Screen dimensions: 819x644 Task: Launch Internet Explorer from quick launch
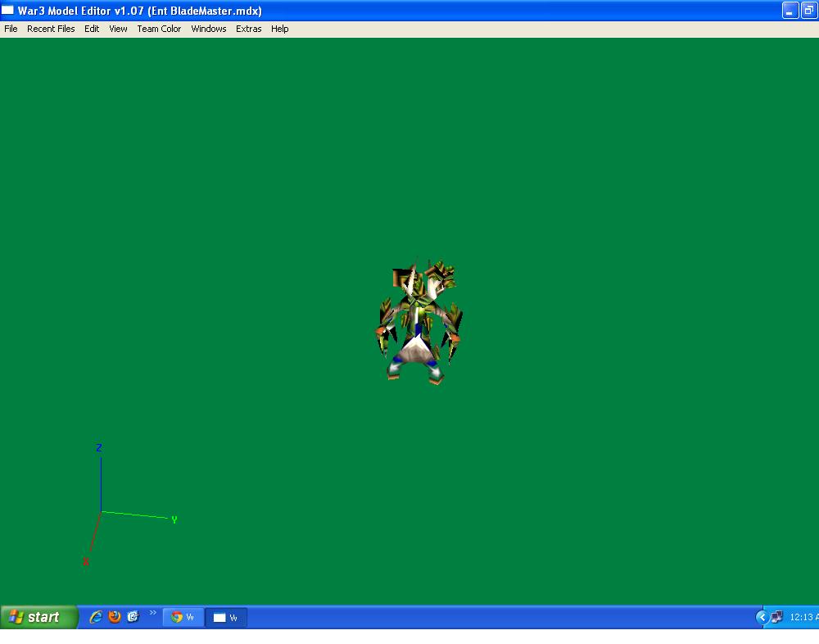click(x=96, y=617)
